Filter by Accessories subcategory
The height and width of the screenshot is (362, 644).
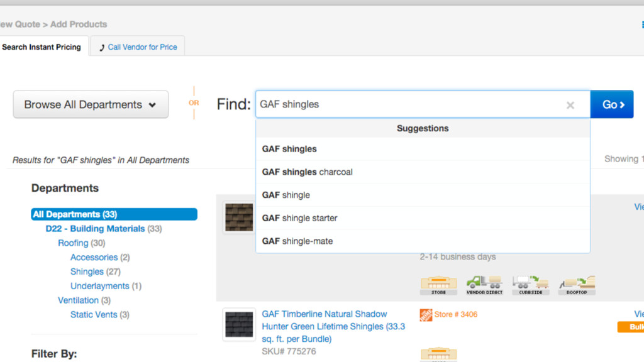tap(94, 257)
